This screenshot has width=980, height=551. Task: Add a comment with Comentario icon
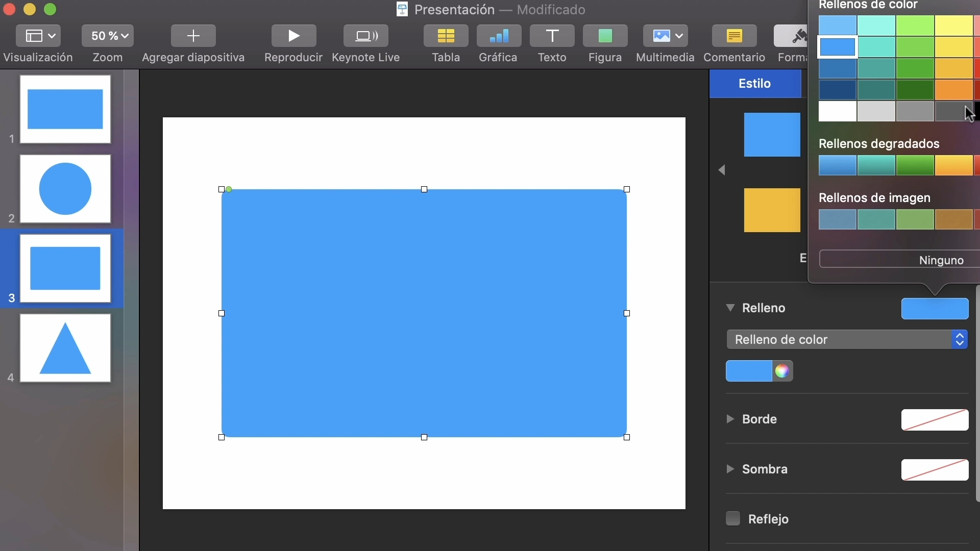[734, 36]
